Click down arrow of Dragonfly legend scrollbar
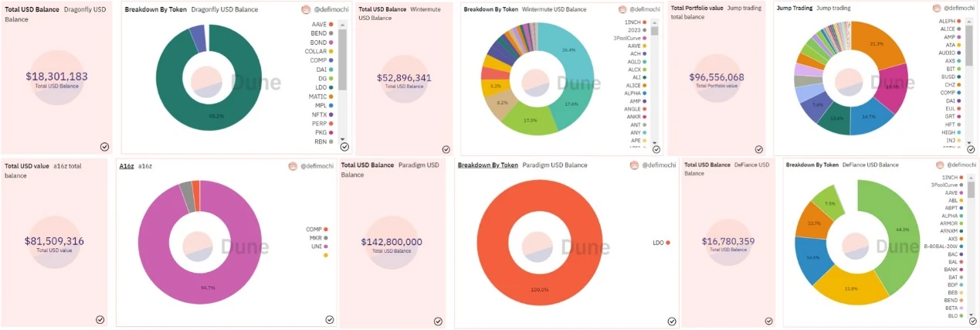Screen dimensions: 980x330 pos(342,138)
